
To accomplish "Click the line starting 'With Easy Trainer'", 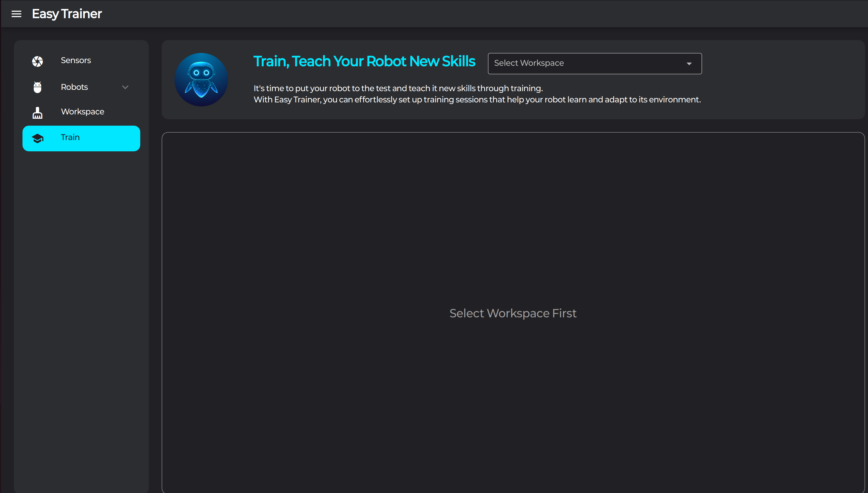I will pyautogui.click(x=476, y=99).
